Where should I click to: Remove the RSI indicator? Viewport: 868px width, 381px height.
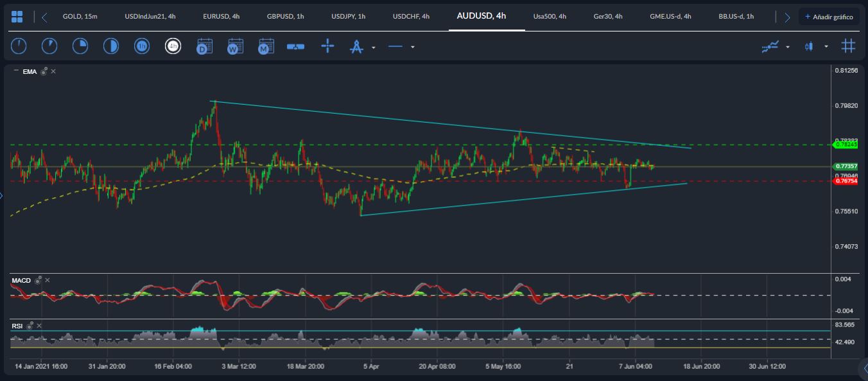(39, 326)
